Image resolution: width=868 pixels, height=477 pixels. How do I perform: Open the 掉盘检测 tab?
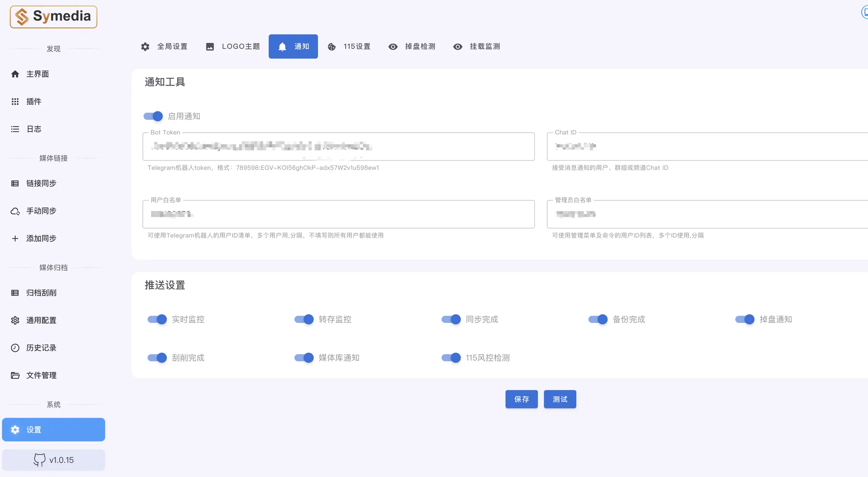tap(412, 47)
